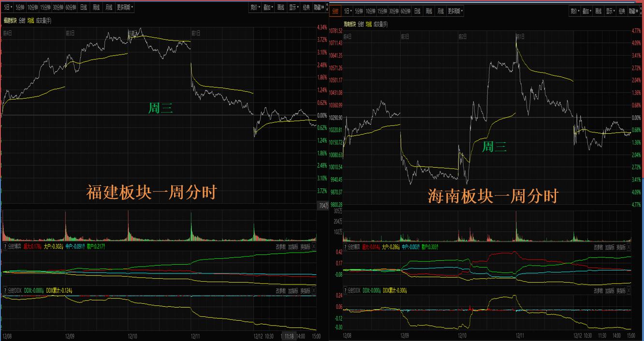Open the 5日 dropdown in Hainan chart
Screen dimensions: 644x341
(348, 11)
